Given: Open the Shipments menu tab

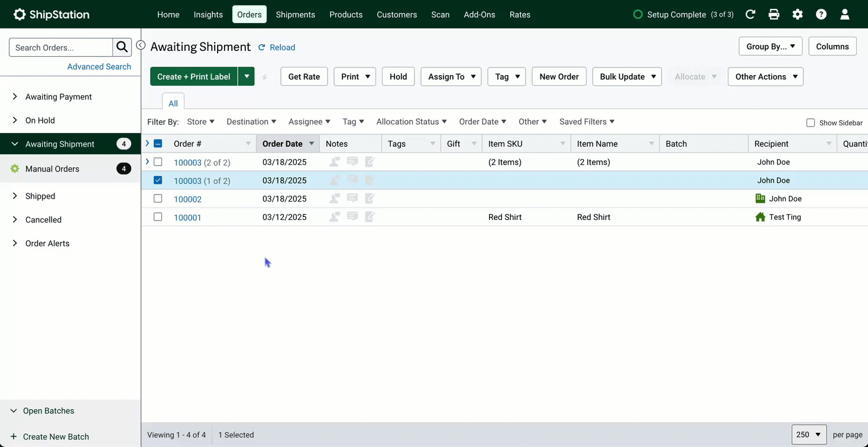Looking at the screenshot, I should coord(296,14).
